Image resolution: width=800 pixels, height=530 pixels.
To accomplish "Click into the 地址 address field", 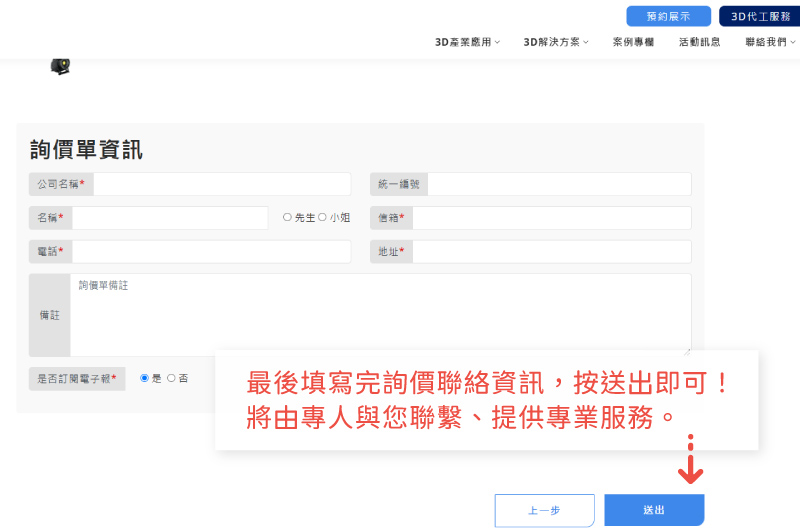I will (x=551, y=252).
